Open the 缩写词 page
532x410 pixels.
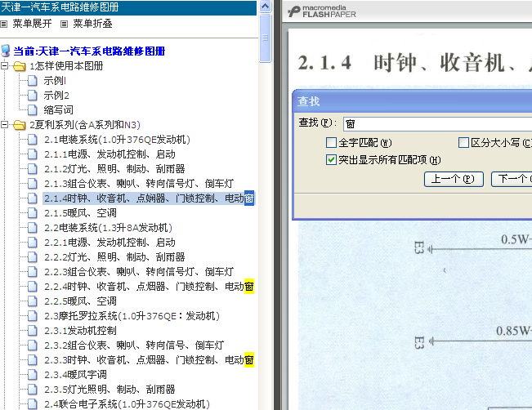pos(58,110)
